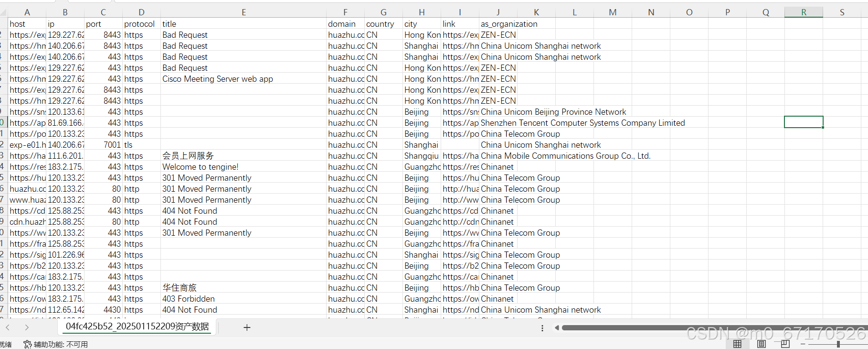Select the '403 Forbidden' title cell
Image resolution: width=868 pixels, height=349 pixels.
tap(243, 299)
